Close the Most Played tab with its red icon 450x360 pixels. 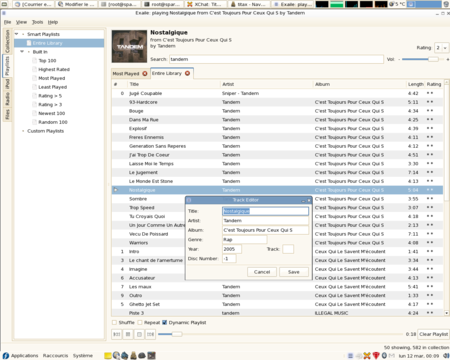click(145, 73)
